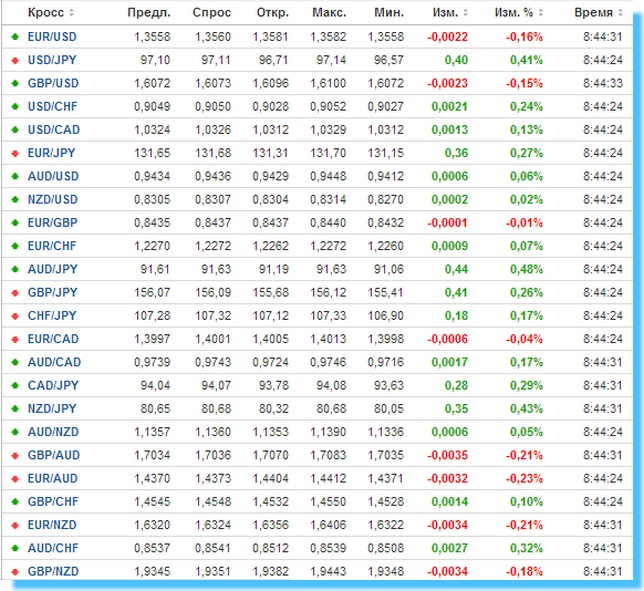Image resolution: width=644 pixels, height=591 pixels.
Task: Open the EUR/CAD pair link
Action: tap(53, 339)
